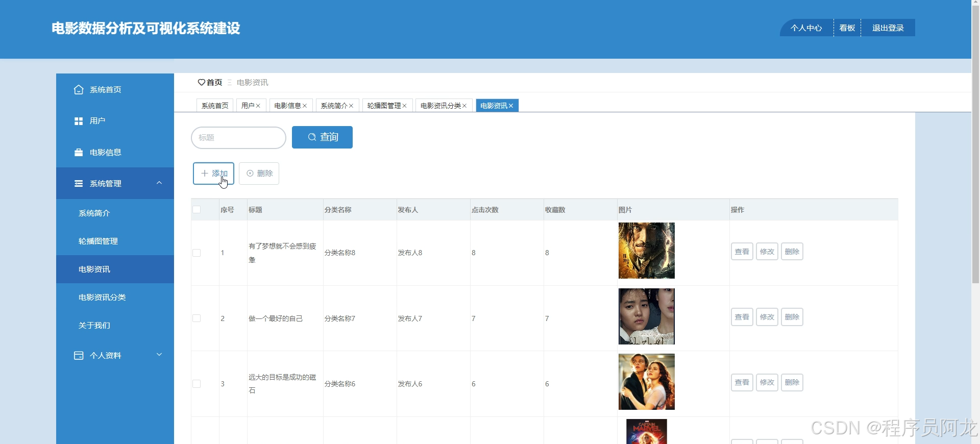Click 退出登录 in the header
Viewport: 980px width, 444px height.
(x=888, y=28)
